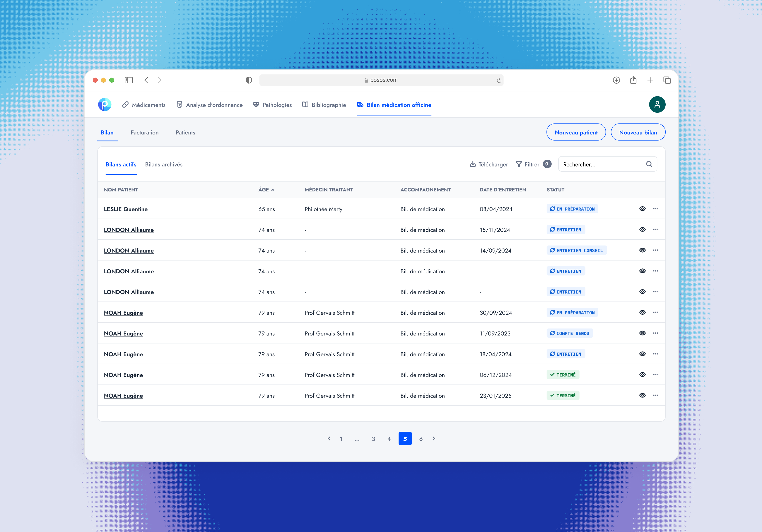Click the search magnifier icon
The image size is (762, 532).
click(x=649, y=164)
